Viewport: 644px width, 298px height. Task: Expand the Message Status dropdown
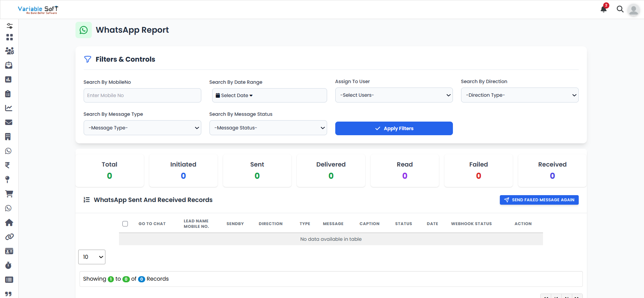coord(268,128)
